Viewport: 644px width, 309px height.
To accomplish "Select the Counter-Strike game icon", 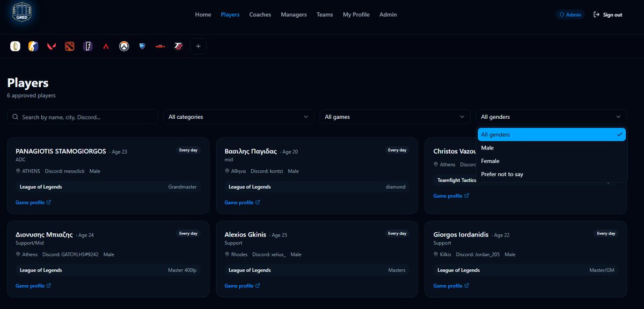I will [x=33, y=47].
